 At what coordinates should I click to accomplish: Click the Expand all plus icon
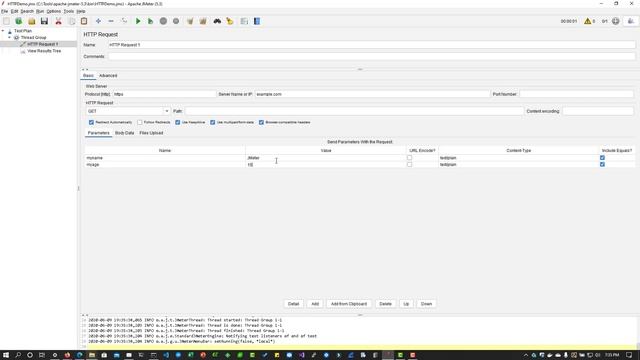98,21
